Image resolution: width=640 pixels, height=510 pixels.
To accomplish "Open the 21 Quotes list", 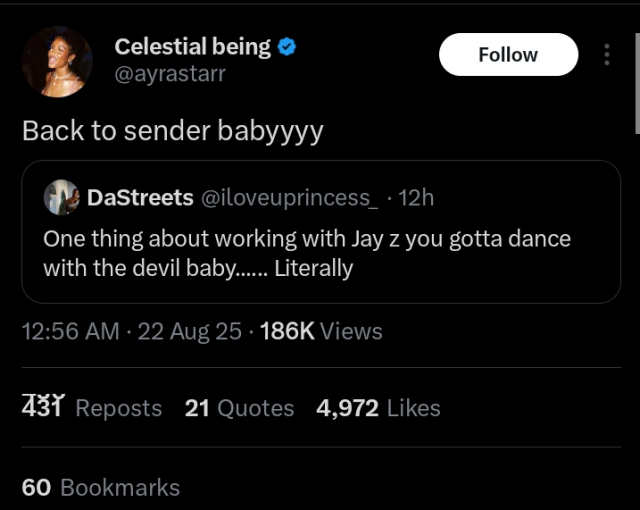I will click(x=239, y=408).
